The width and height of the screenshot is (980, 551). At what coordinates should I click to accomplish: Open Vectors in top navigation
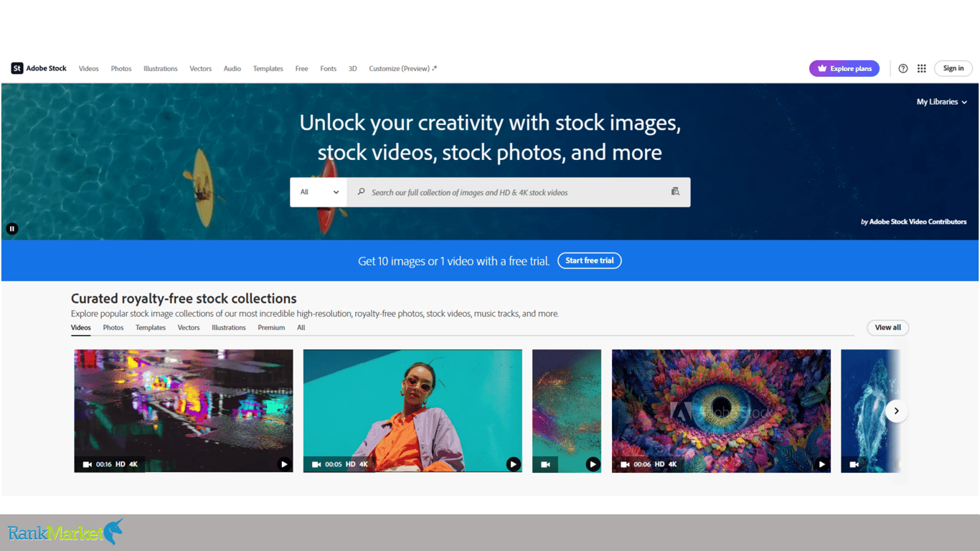[201, 69]
